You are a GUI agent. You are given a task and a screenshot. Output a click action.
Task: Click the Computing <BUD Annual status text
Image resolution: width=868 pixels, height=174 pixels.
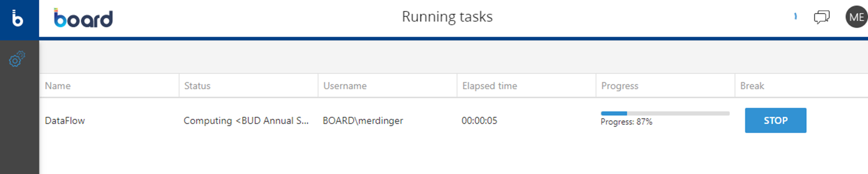[x=246, y=121]
